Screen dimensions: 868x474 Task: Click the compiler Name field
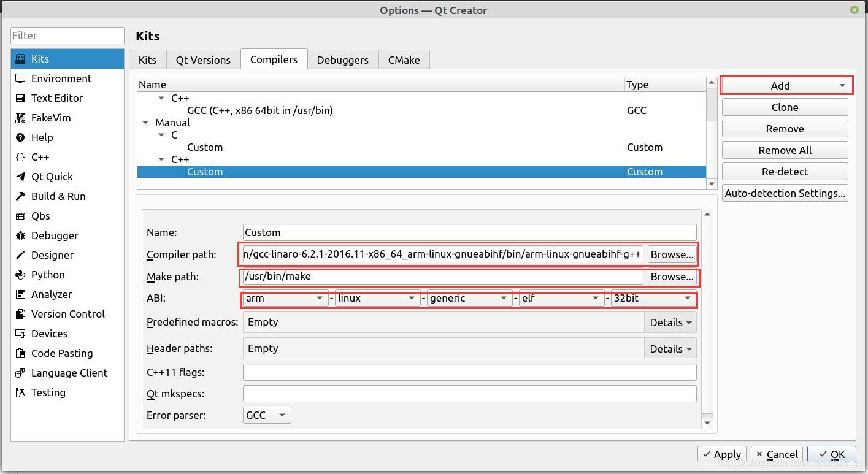469,232
